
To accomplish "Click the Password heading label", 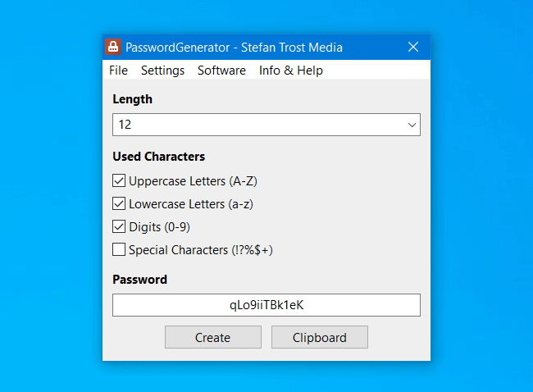I will pos(139,279).
